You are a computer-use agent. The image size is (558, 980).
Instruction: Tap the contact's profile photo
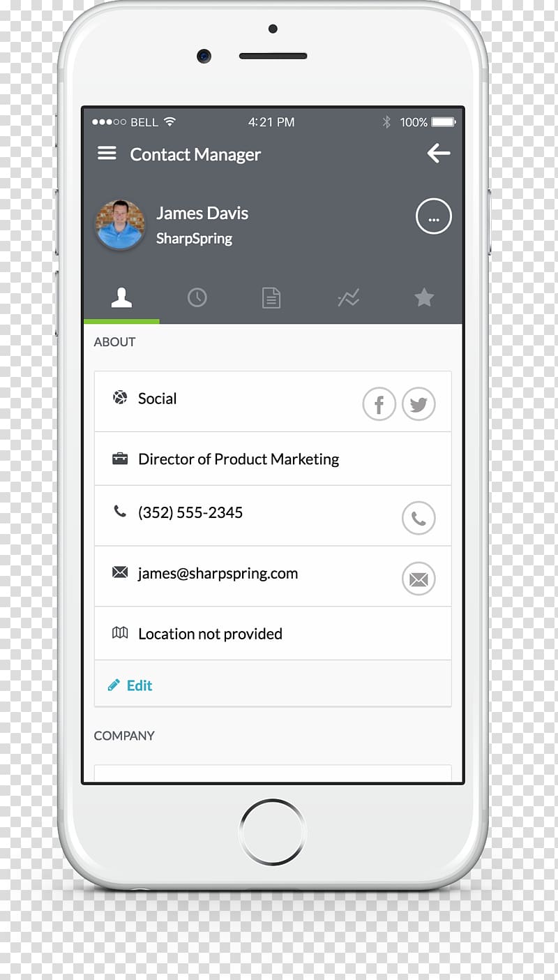point(120,225)
